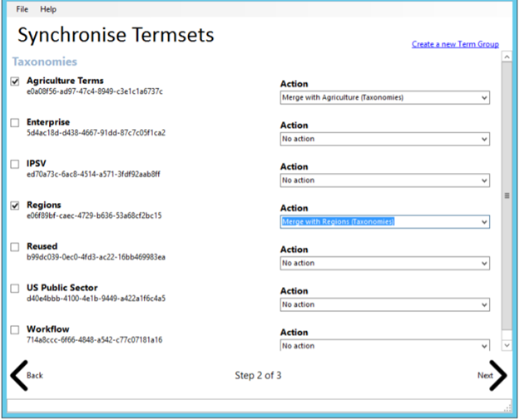Enable the Enterprise termset checkbox
This screenshot has width=519, height=420.
point(14,123)
